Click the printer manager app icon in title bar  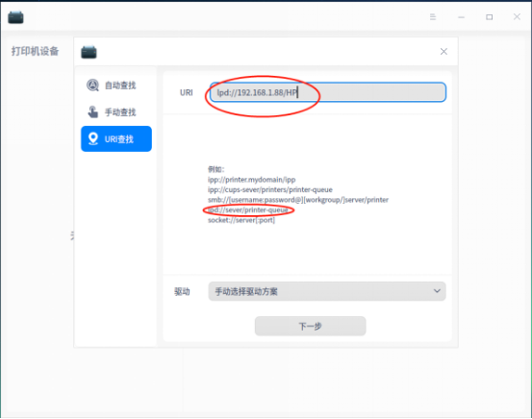tap(15, 17)
